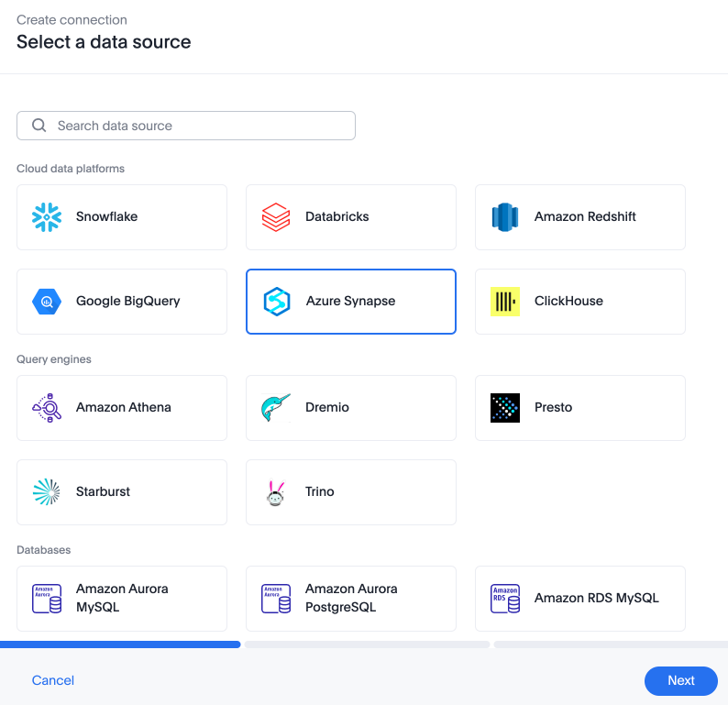
Task: Select the Presto label
Action: pyautogui.click(x=554, y=407)
